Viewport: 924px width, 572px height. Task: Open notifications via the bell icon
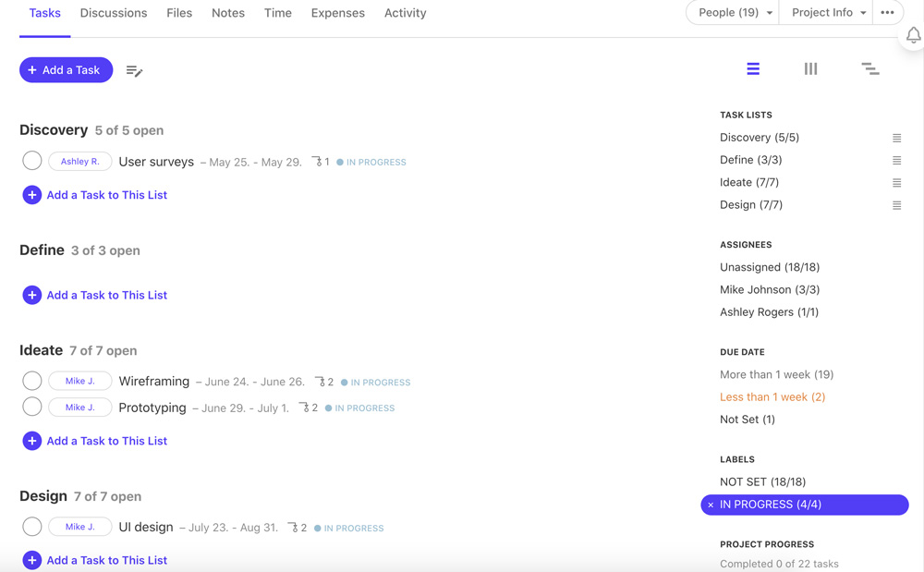tap(913, 35)
